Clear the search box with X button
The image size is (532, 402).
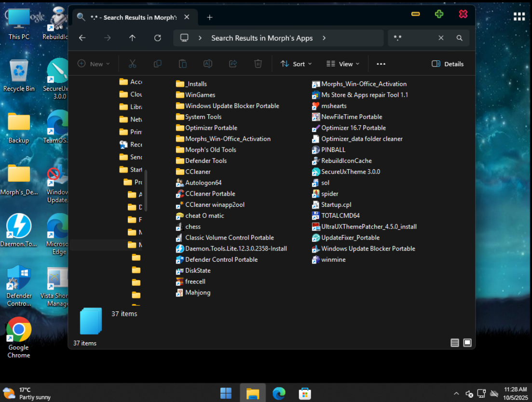441,38
